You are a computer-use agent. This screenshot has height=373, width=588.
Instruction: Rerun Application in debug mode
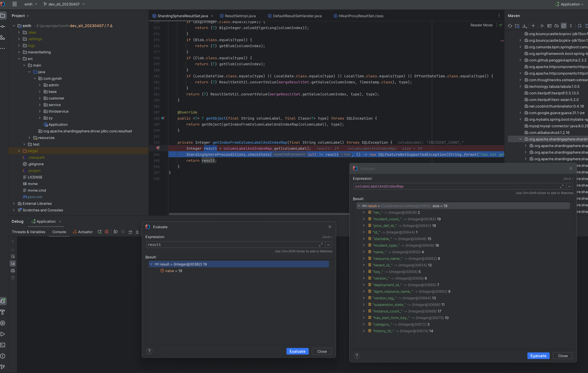(100, 232)
